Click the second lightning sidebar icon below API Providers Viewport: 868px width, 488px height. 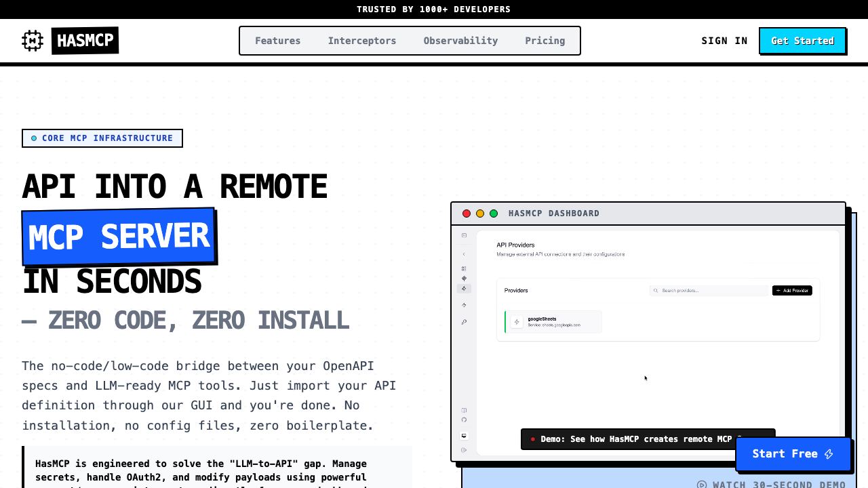coord(464,305)
